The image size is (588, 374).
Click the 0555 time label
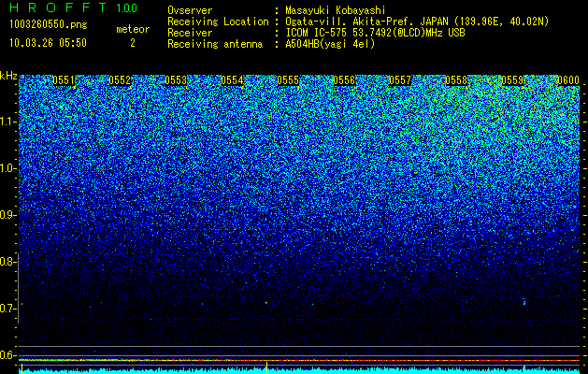pyautogui.click(x=288, y=80)
